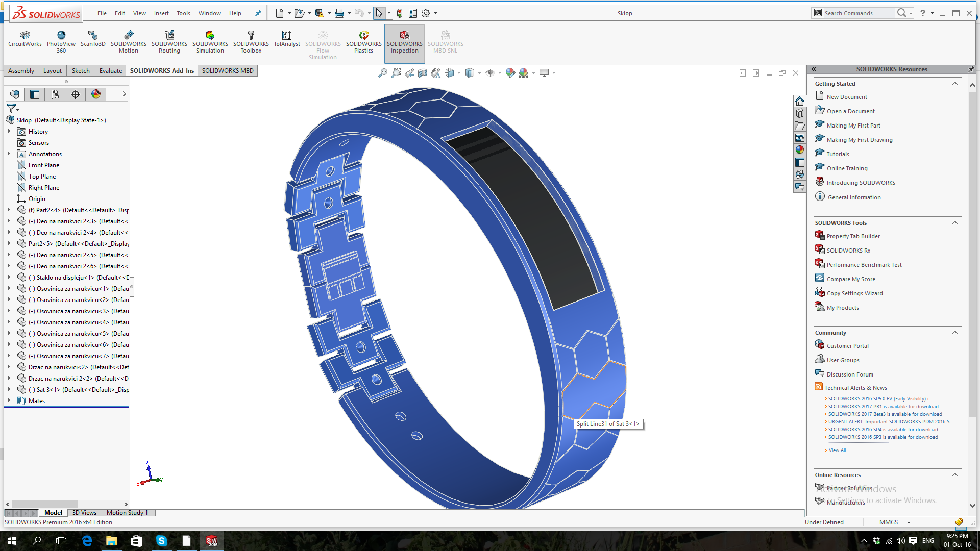The height and width of the screenshot is (551, 980).
Task: Open the Appearances color ball task pane
Action: coord(800,150)
